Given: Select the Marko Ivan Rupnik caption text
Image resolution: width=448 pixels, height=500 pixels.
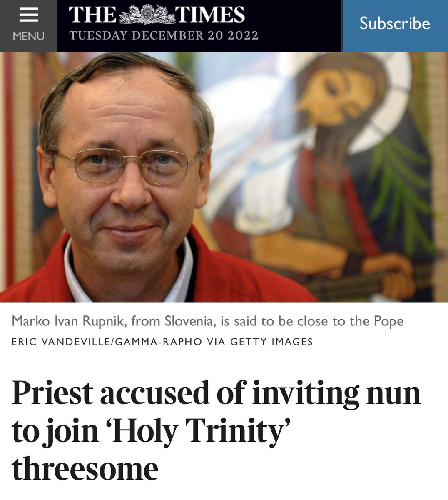Looking at the screenshot, I should point(208,321).
